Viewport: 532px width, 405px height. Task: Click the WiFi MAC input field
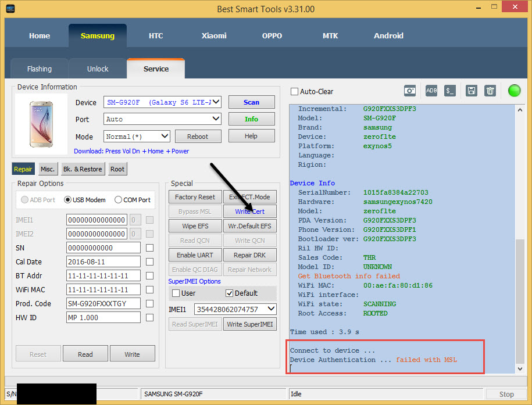coord(103,290)
